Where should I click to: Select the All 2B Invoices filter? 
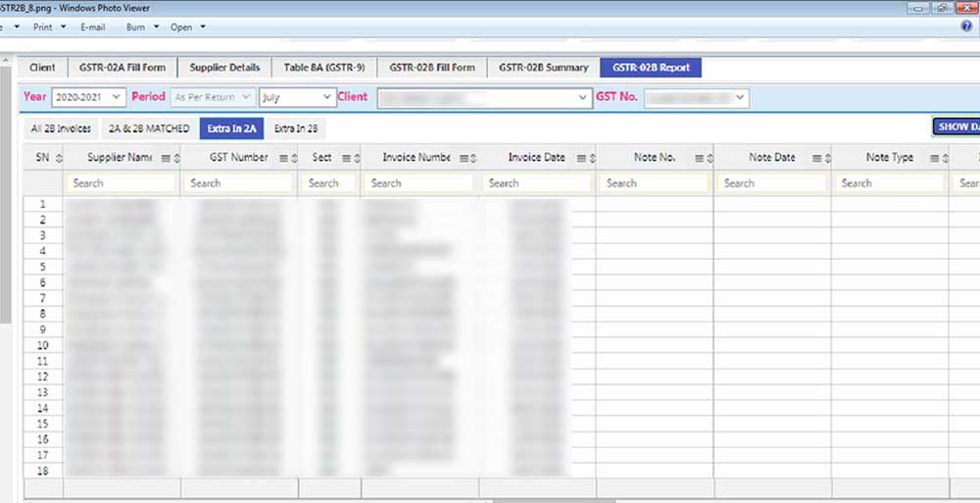click(61, 128)
